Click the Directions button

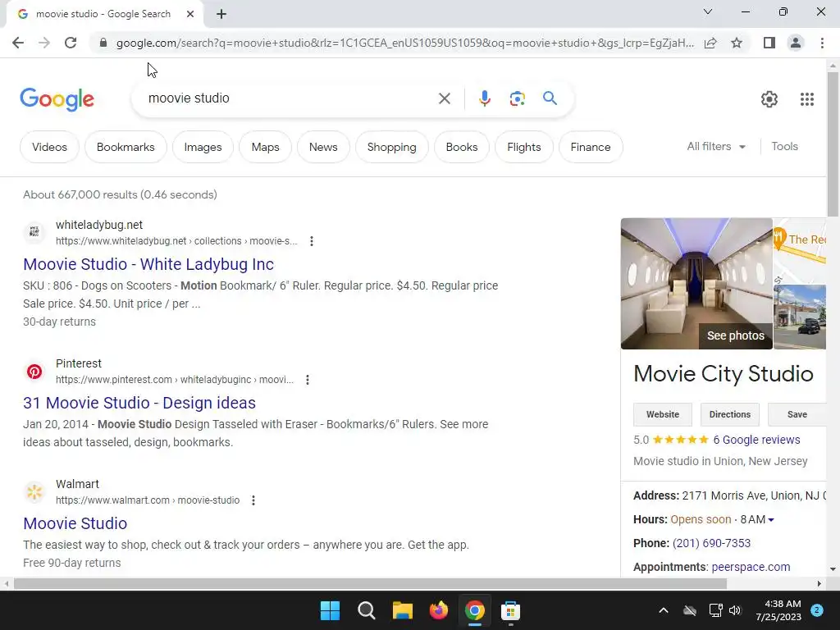click(x=729, y=414)
